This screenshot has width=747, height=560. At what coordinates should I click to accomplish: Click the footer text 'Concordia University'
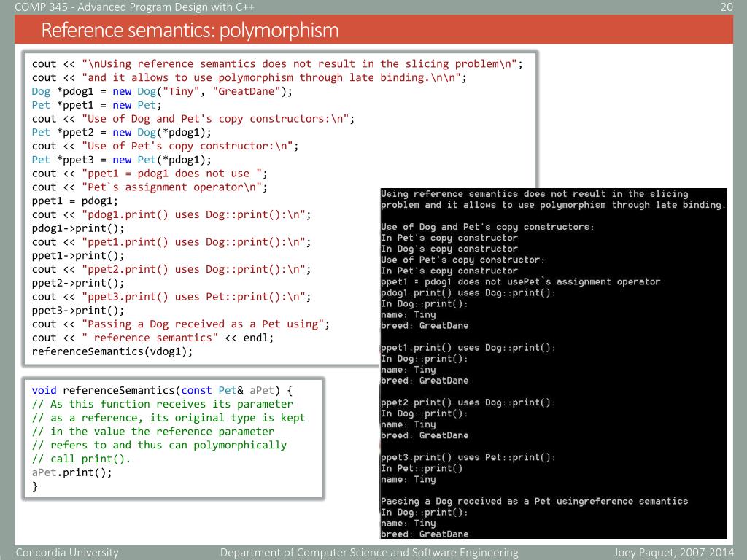tap(67, 553)
